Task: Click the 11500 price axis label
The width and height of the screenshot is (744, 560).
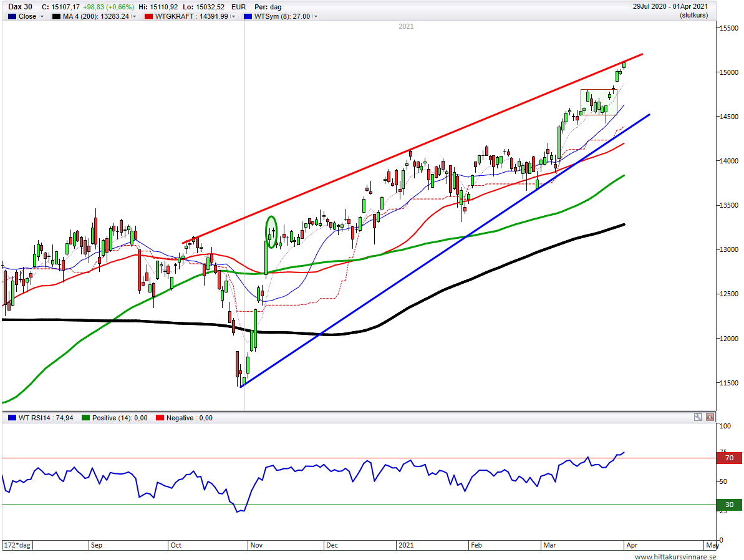Action: click(729, 383)
